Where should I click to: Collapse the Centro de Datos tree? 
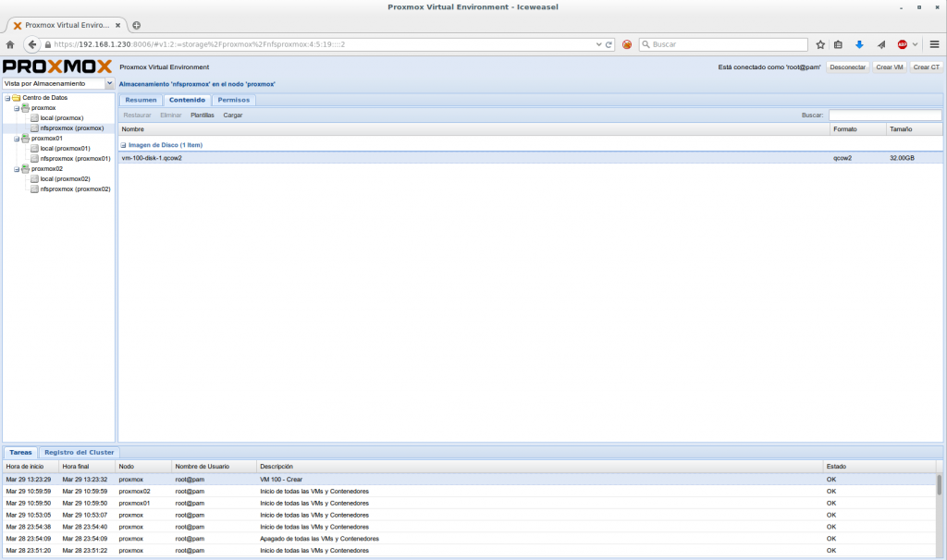click(x=6, y=98)
